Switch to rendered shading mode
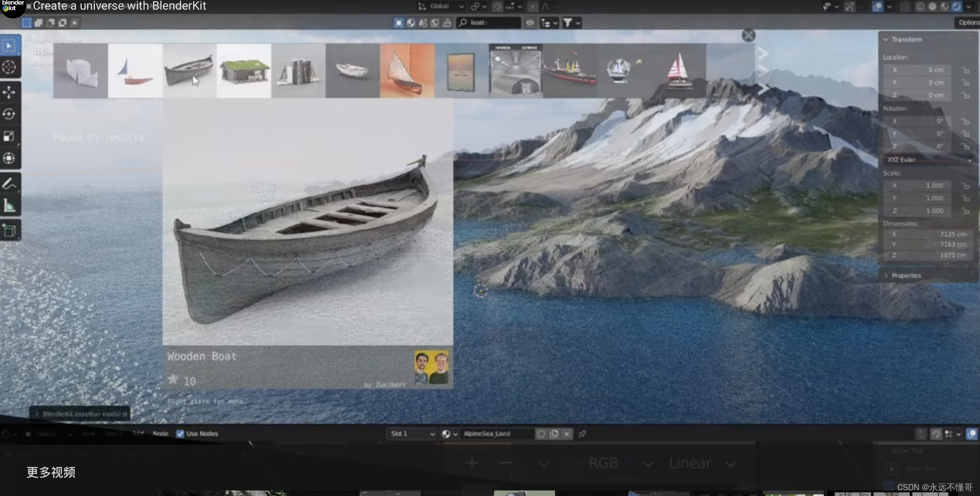Viewport: 980px width, 496px height. (x=956, y=7)
